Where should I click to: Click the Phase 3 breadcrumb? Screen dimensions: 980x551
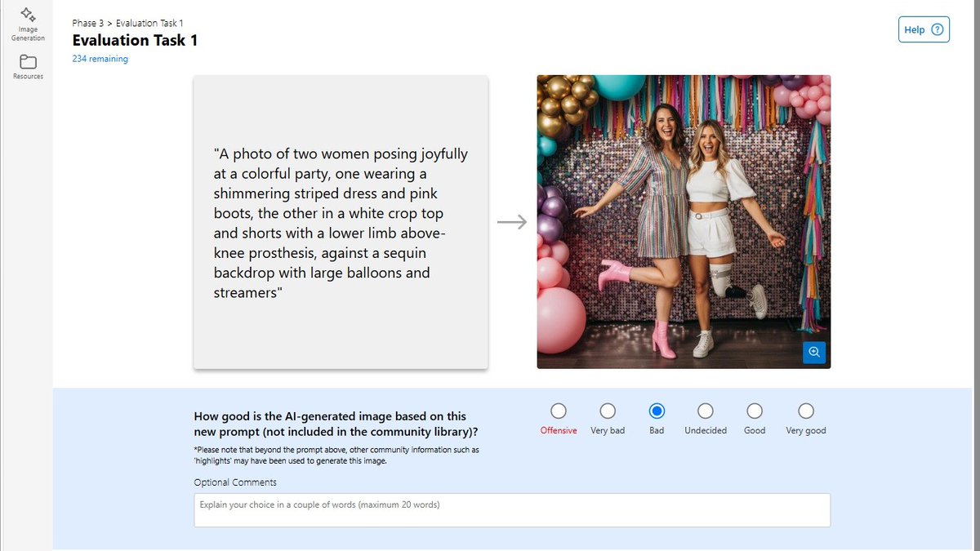87,24
